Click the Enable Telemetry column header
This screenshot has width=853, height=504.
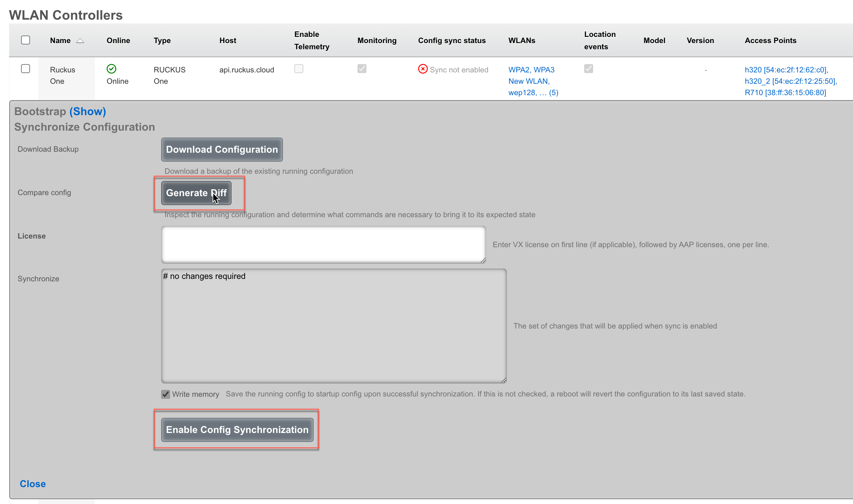pos(312,40)
